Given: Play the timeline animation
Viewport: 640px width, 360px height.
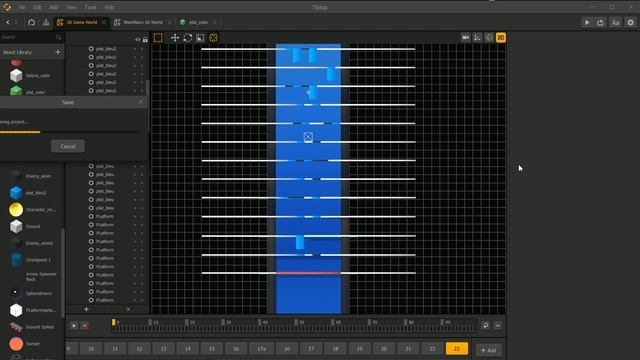Looking at the screenshot, I should pyautogui.click(x=74, y=326).
